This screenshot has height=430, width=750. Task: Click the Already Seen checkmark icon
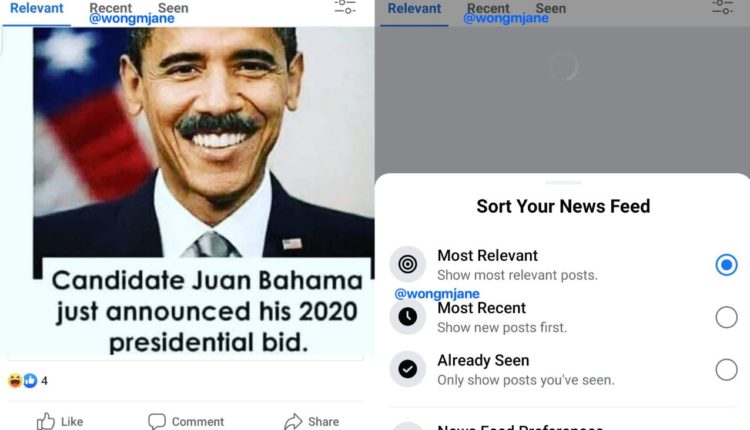tap(407, 369)
